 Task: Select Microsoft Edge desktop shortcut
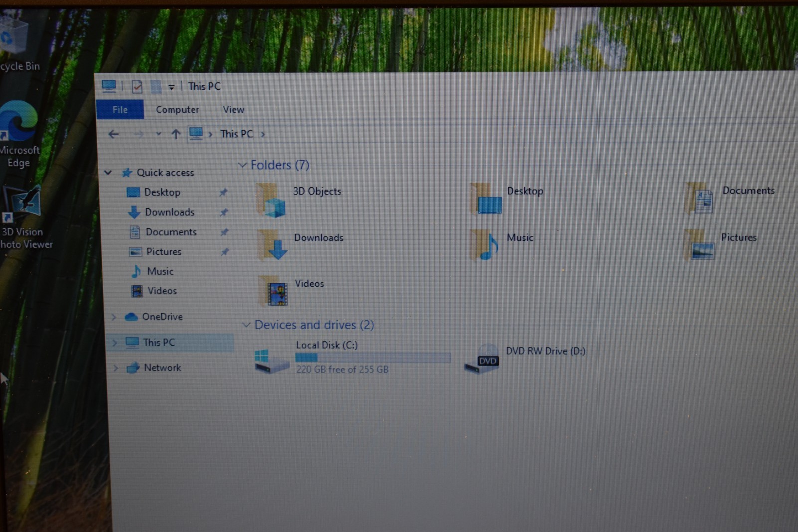pyautogui.click(x=19, y=135)
